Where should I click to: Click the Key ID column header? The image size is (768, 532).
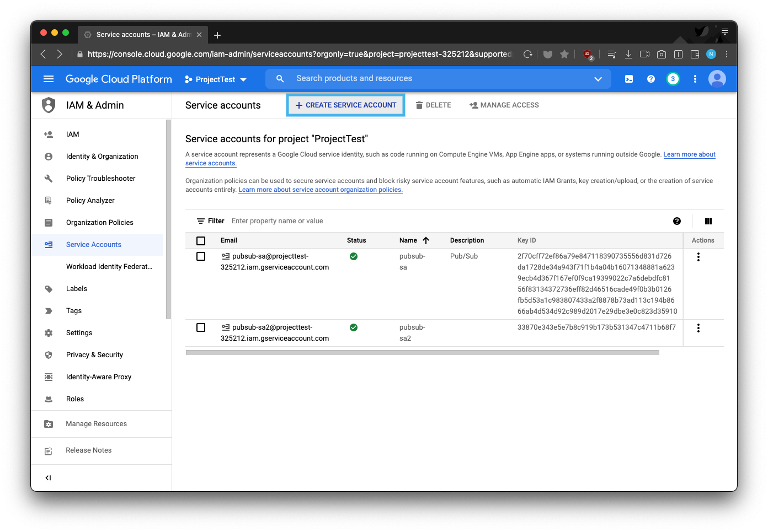[527, 240]
